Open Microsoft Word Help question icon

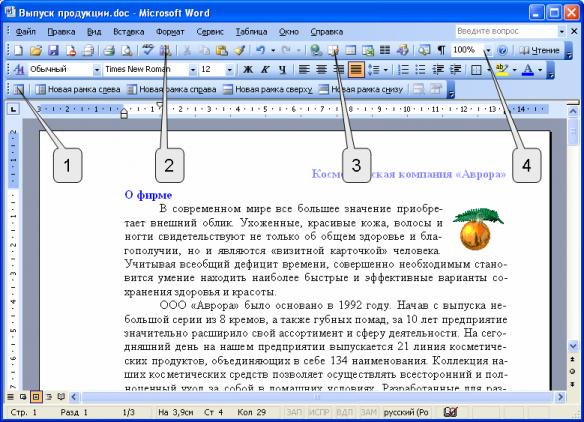click(x=502, y=50)
